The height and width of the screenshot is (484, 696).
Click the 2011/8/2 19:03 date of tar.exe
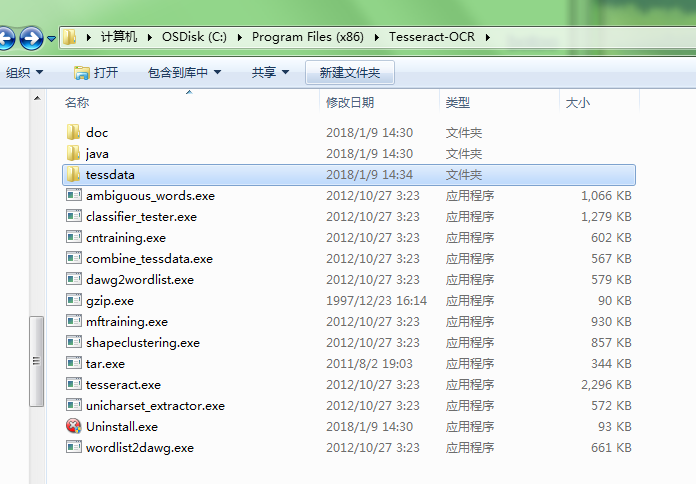[x=369, y=364]
